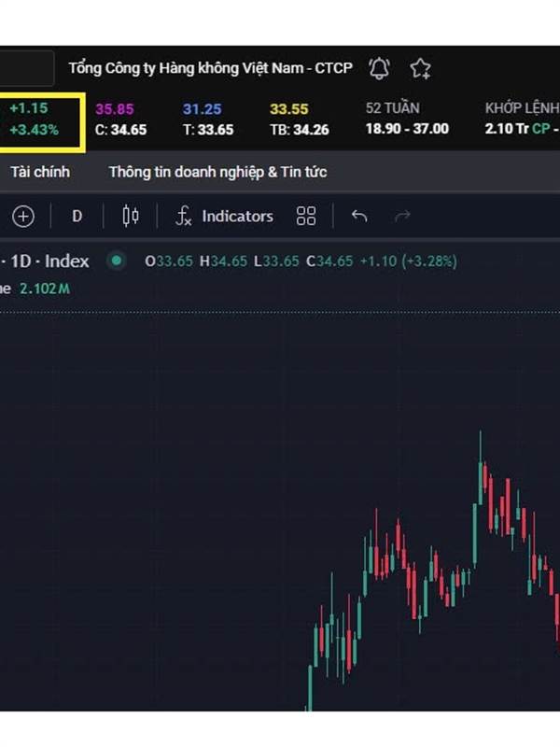This screenshot has height=747, width=560.
Task: Add stock to favorites via star icon
Action: pyautogui.click(x=420, y=68)
